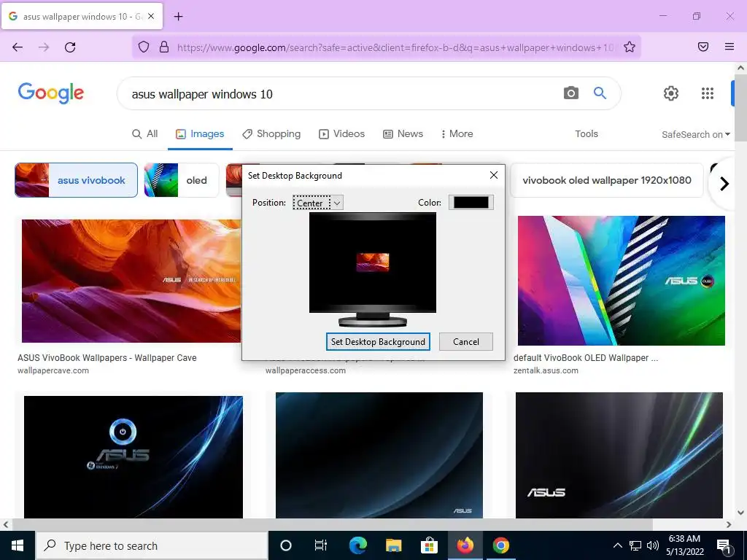
Task: Open the network tray icon
Action: [x=635, y=545]
